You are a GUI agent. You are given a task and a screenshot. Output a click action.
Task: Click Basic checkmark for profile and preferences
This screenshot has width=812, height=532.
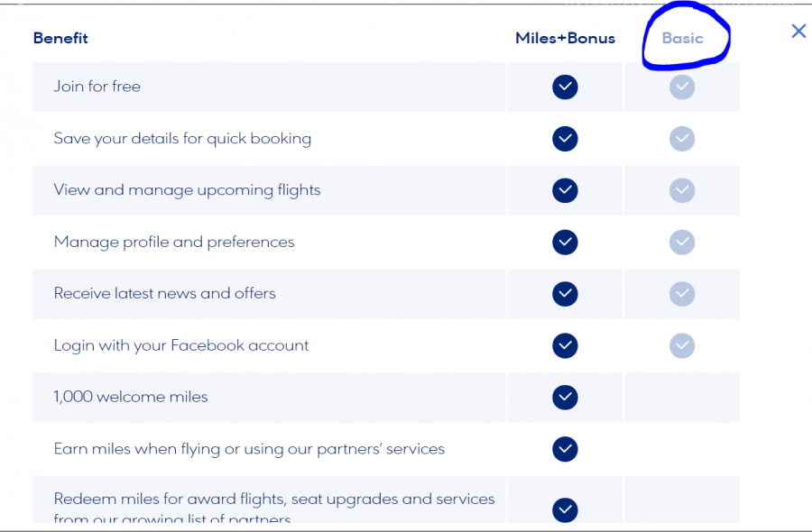coord(682,242)
